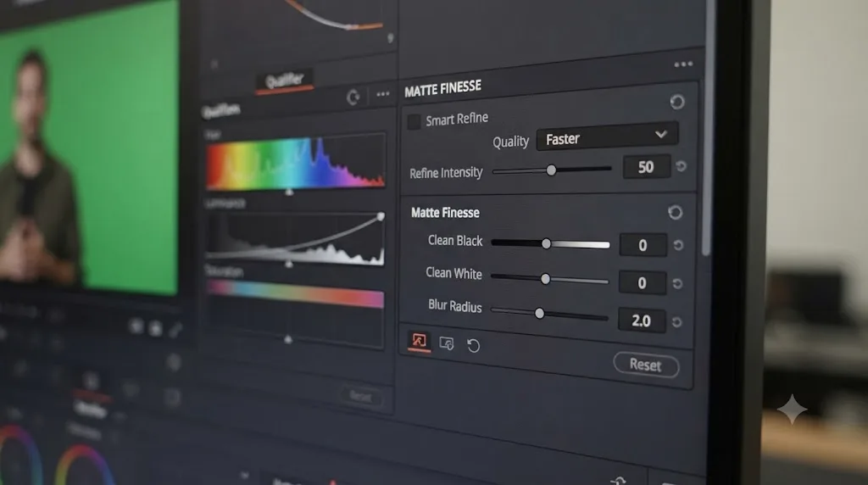Click the Refine Intensity value field showing 50
This screenshot has height=485, width=868.
[x=646, y=167]
